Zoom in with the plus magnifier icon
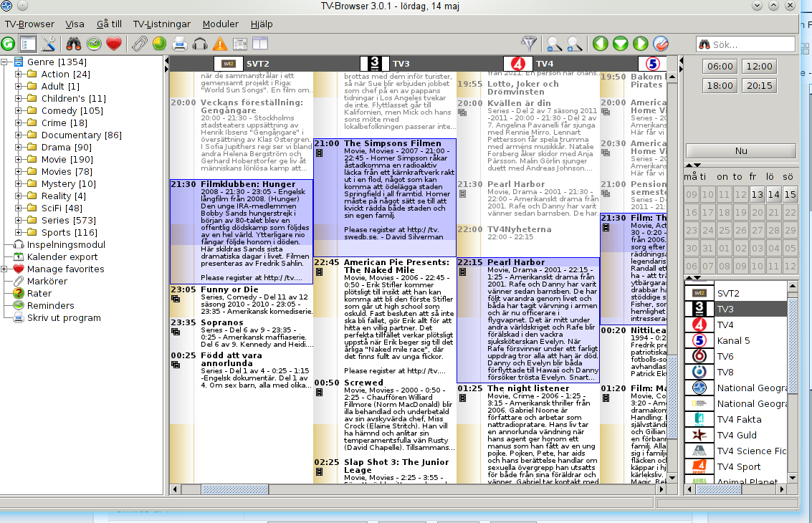 pyautogui.click(x=574, y=44)
